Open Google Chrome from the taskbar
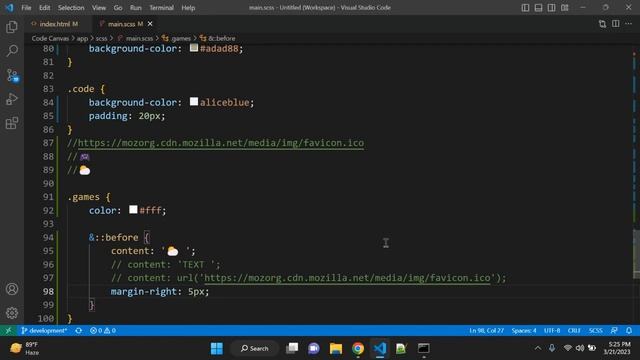 [x=358, y=348]
